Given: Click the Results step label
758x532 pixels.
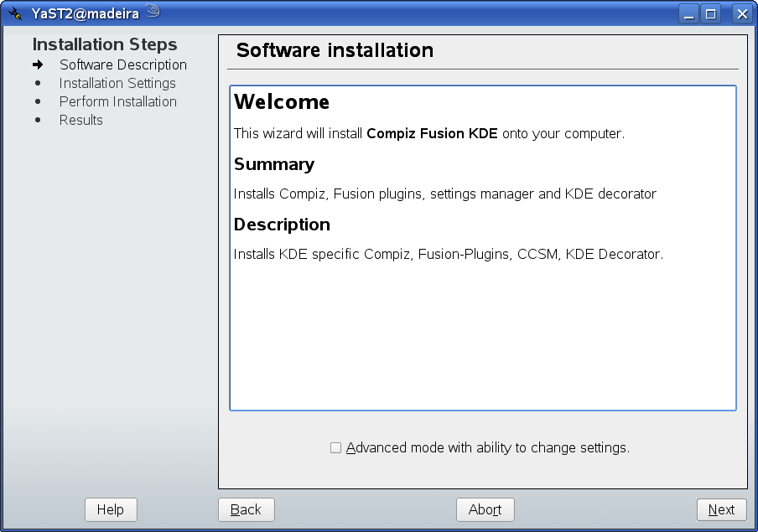Looking at the screenshot, I should click(80, 120).
